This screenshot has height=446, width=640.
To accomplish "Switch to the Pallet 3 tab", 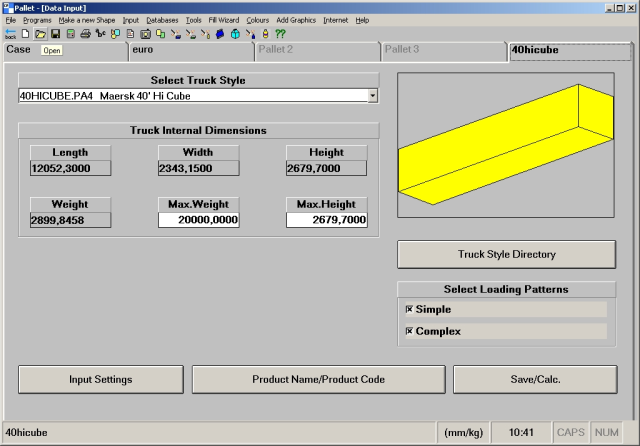I will click(444, 51).
